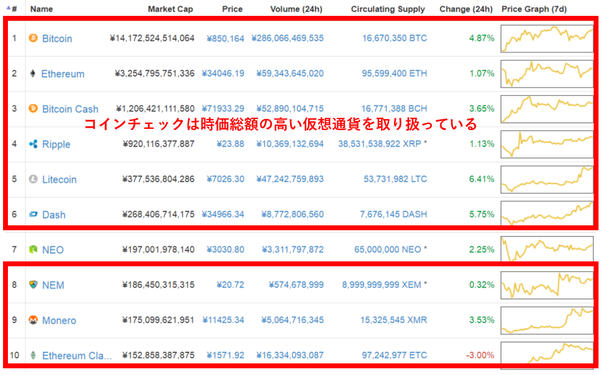Open the Bitcoin Cash name link
Image resolution: width=604 pixels, height=375 pixels.
(70, 109)
